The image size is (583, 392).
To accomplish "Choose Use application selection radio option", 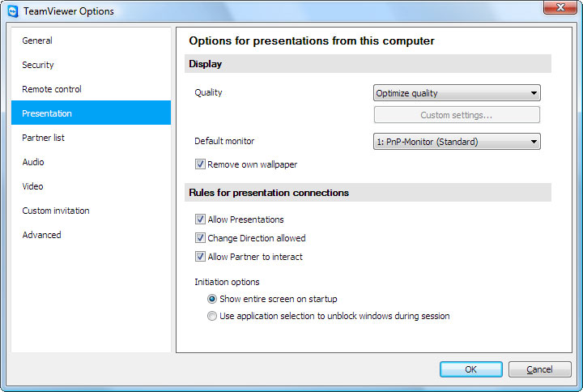I will (x=212, y=316).
